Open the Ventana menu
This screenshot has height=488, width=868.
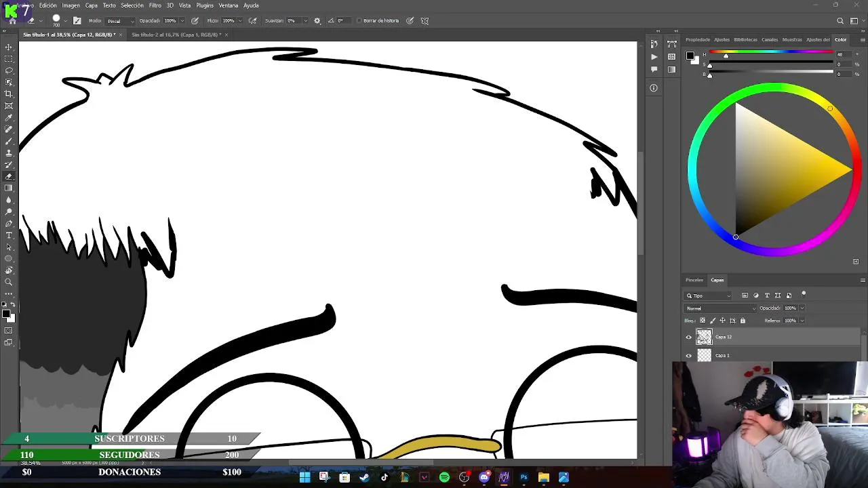click(x=229, y=5)
